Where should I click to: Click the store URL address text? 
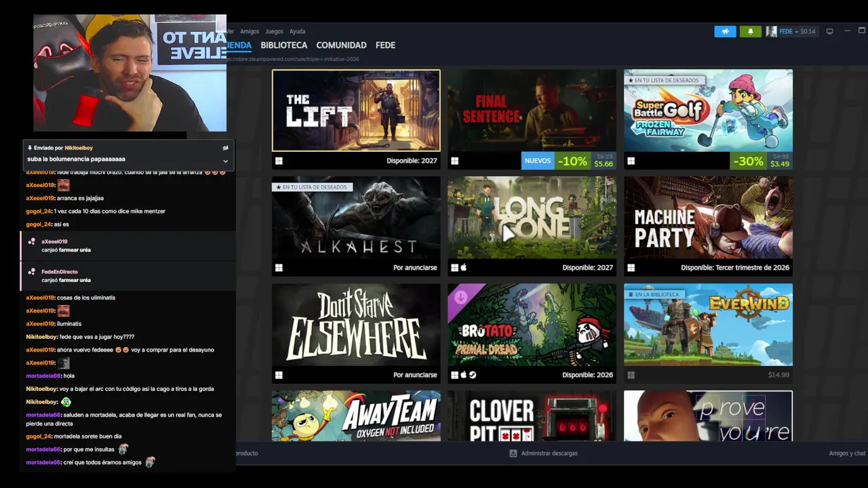click(x=294, y=59)
